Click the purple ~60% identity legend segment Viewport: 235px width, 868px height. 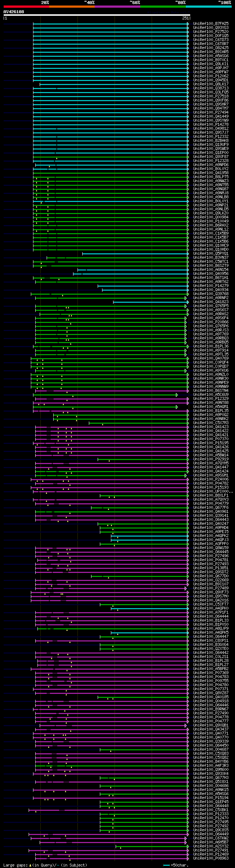(x=117, y=7)
